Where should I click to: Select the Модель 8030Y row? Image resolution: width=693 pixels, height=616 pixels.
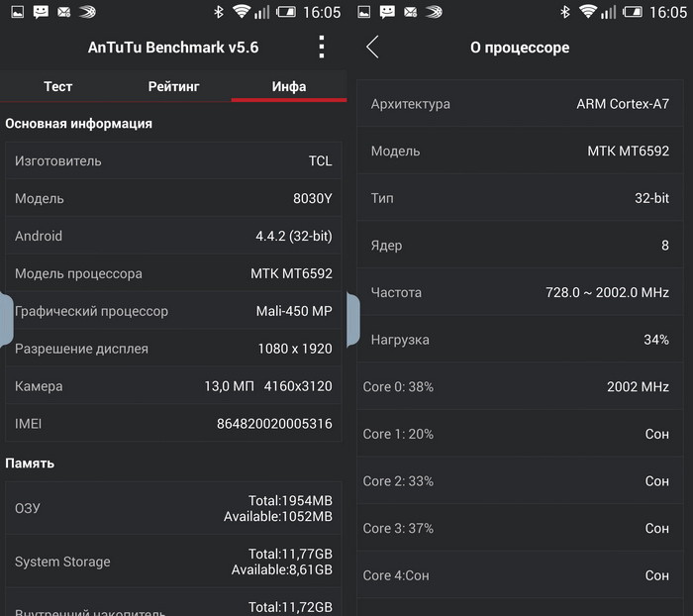pos(173,198)
